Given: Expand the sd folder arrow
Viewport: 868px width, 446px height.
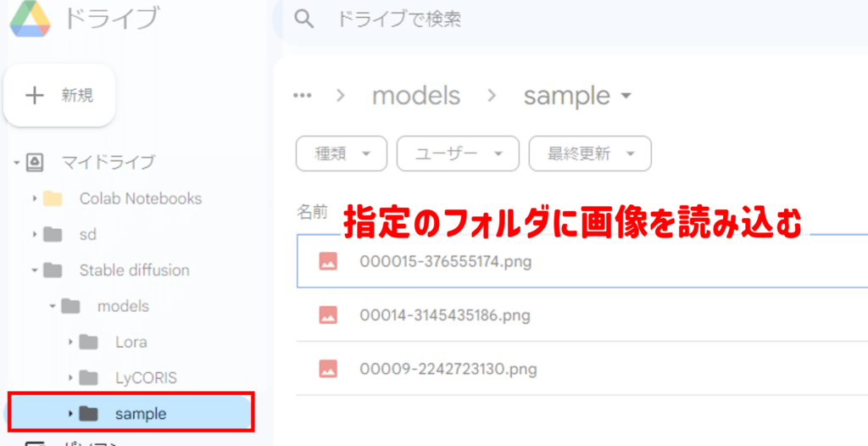Looking at the screenshot, I should click(35, 234).
